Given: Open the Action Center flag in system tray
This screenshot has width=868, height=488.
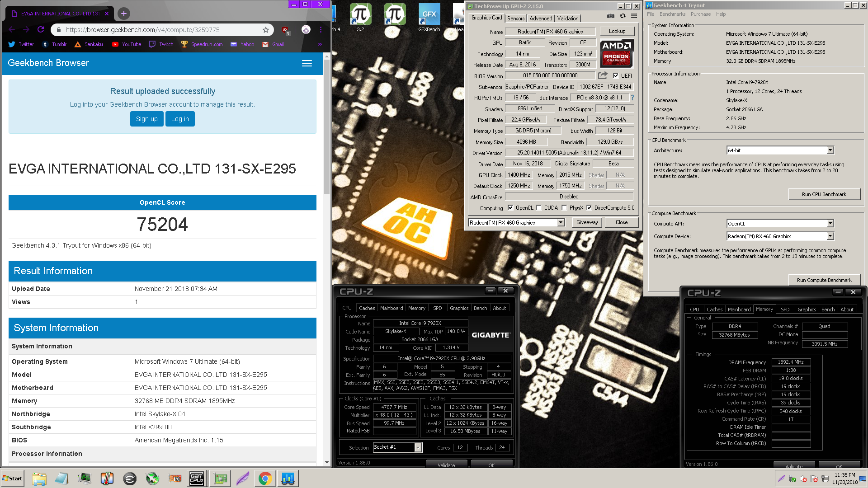Looking at the screenshot, I should pyautogui.click(x=814, y=479).
